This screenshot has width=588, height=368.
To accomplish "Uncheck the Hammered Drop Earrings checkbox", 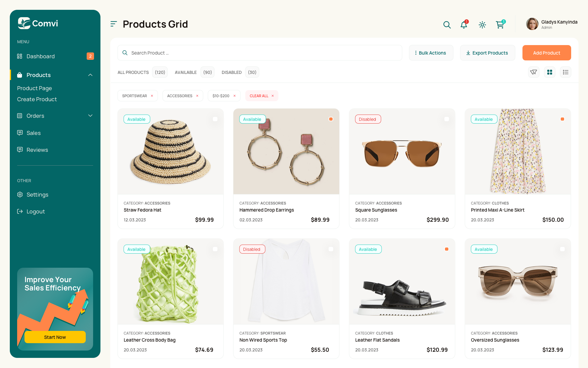I will coord(331,119).
